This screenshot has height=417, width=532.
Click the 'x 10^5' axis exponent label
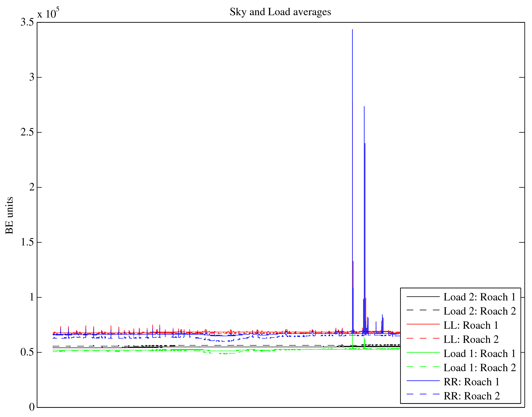(x=48, y=13)
